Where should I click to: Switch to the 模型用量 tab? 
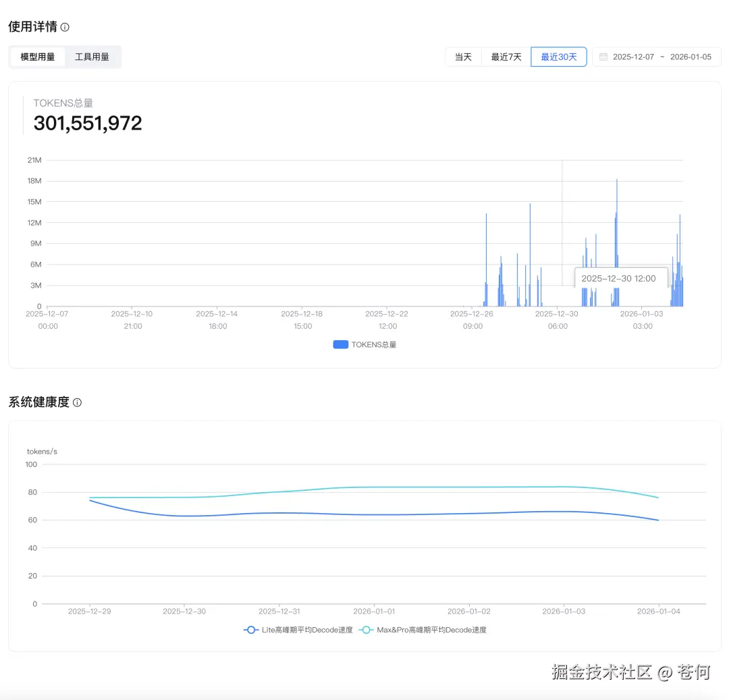(37, 57)
